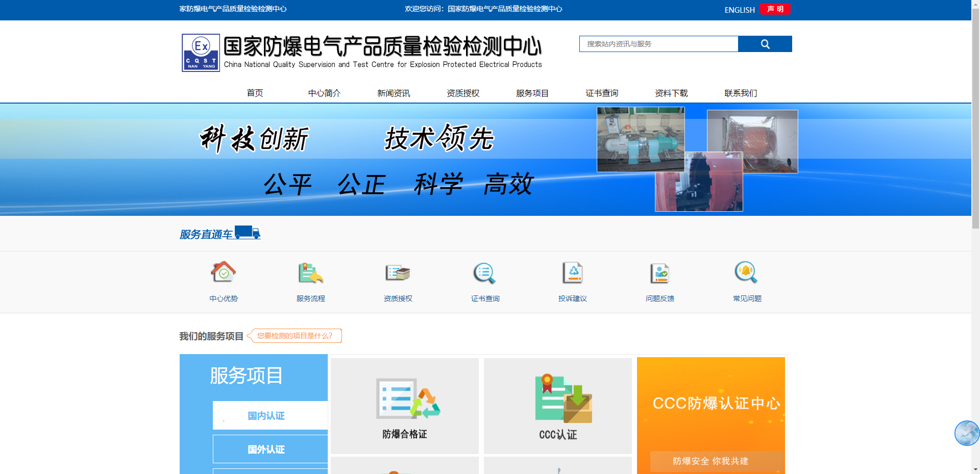Image resolution: width=980 pixels, height=474 pixels.
Task: Click the 问题反馈 feedback icon
Action: click(660, 273)
